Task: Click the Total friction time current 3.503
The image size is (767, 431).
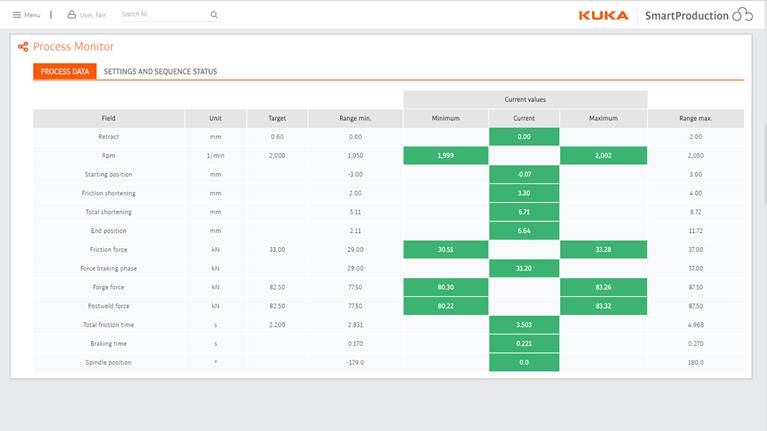Action: coord(524,325)
